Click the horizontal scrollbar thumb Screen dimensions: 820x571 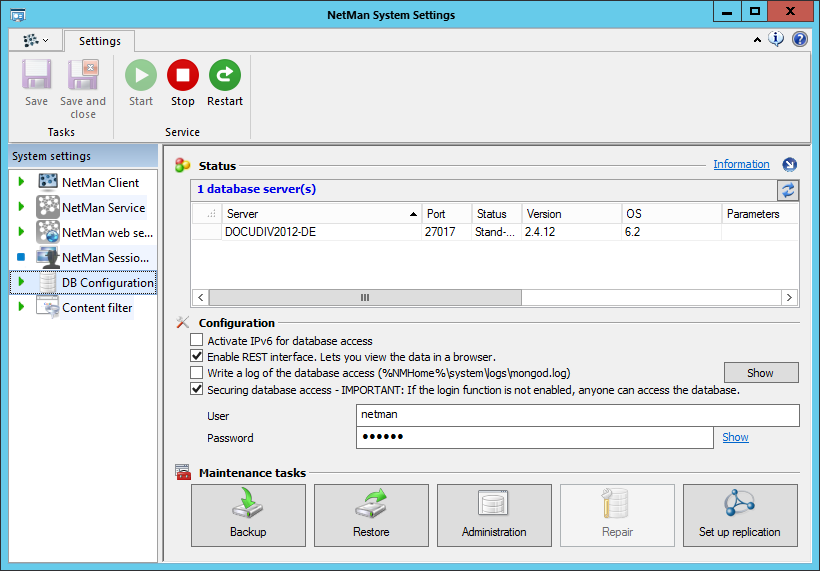(x=365, y=298)
